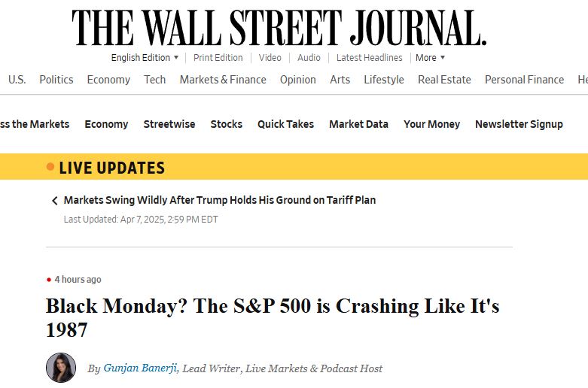Open the Print Edition link
This screenshot has height=388, width=588.
click(x=218, y=58)
